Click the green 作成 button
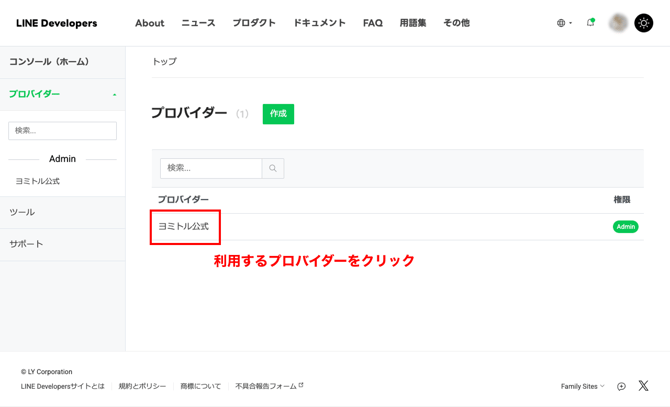 click(x=278, y=114)
